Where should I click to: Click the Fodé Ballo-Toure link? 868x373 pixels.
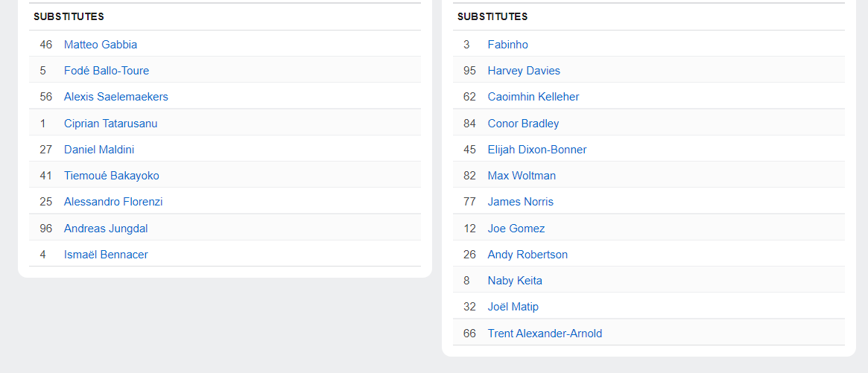pyautogui.click(x=107, y=70)
